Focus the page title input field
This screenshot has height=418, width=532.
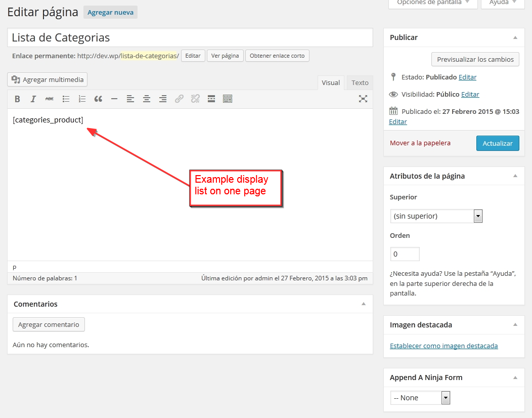coord(190,37)
